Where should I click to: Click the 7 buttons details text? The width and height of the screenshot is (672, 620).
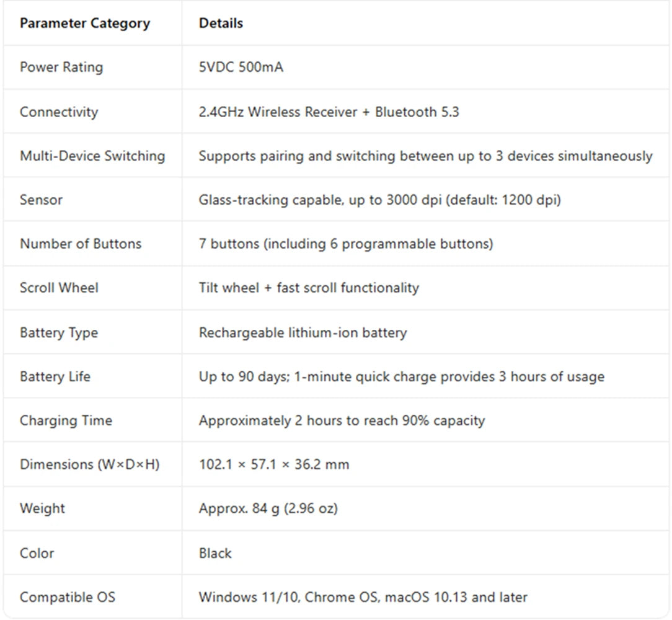click(x=346, y=244)
